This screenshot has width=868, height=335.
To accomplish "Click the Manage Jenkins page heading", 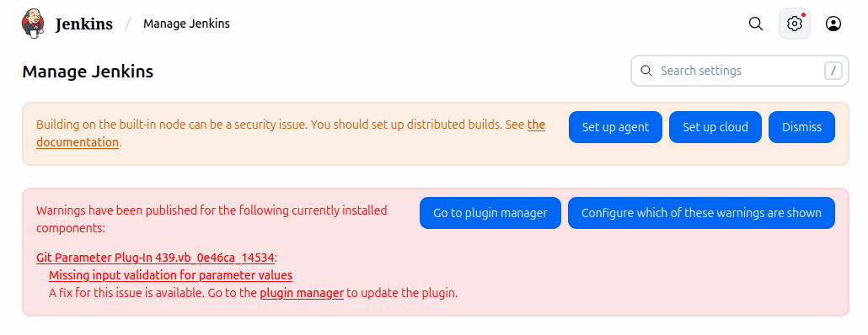I will click(x=88, y=72).
